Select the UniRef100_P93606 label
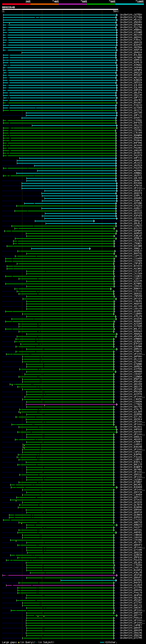The width and height of the screenshot is (146, 644). tap(131, 140)
